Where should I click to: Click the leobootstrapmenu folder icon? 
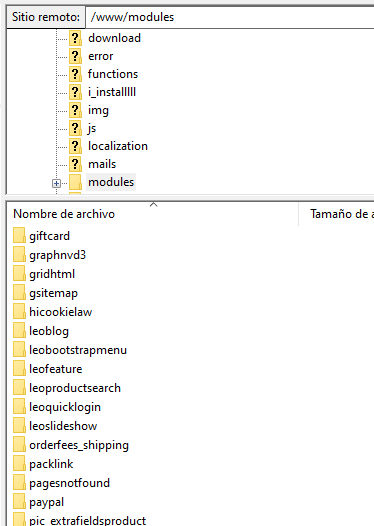19,350
